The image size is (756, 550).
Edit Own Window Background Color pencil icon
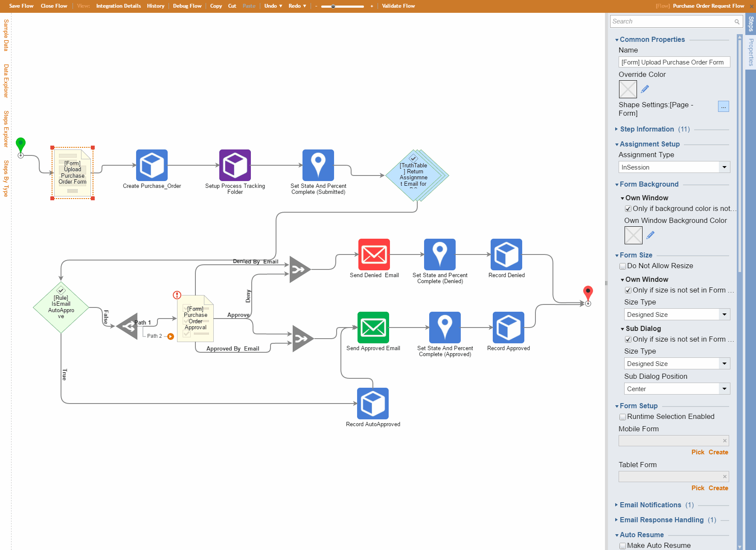[x=651, y=235]
